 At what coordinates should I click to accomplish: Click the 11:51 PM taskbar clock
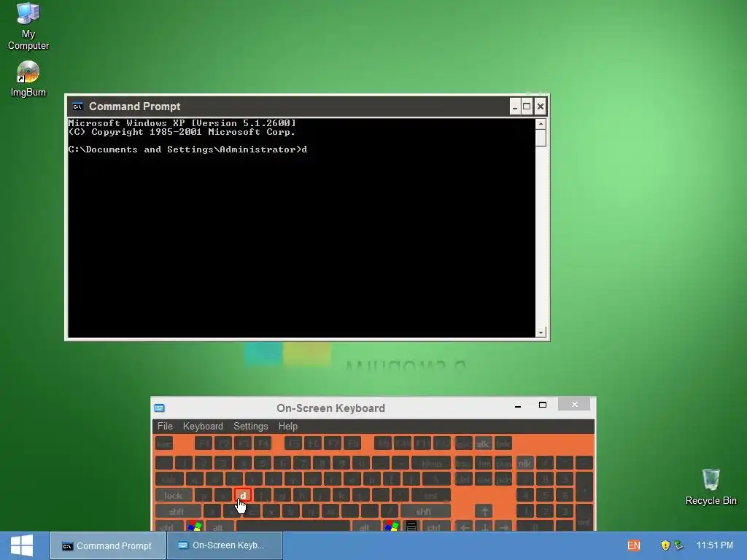715,545
